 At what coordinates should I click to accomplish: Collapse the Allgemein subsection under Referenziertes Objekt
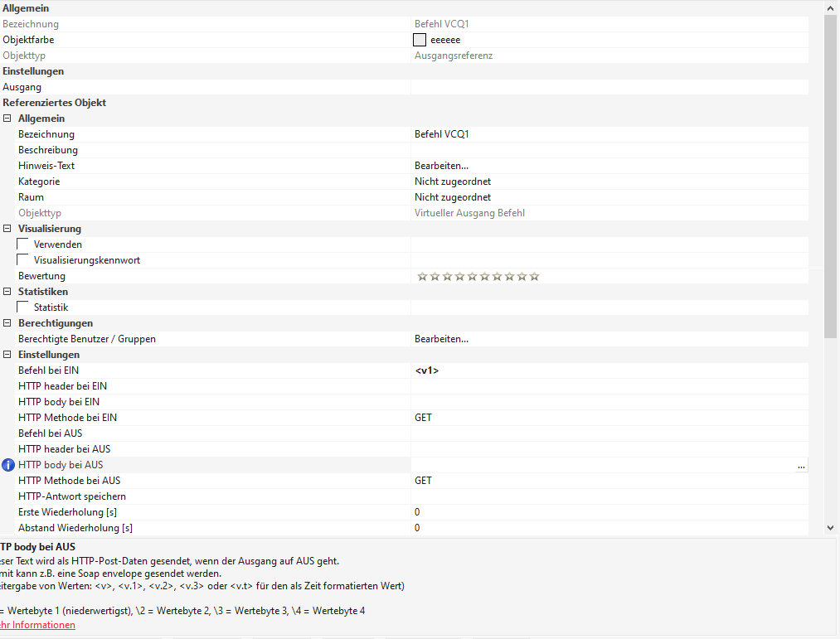[x=7, y=119]
